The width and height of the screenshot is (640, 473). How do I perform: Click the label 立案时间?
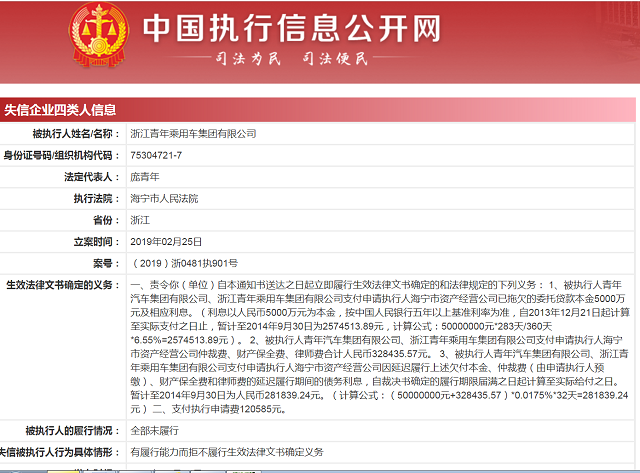point(97,242)
